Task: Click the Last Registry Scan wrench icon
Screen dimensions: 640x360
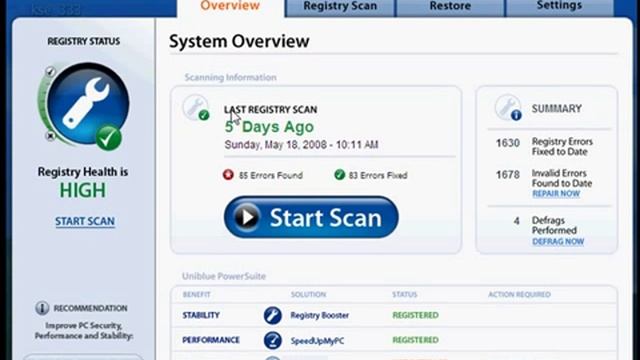Action: [x=196, y=108]
